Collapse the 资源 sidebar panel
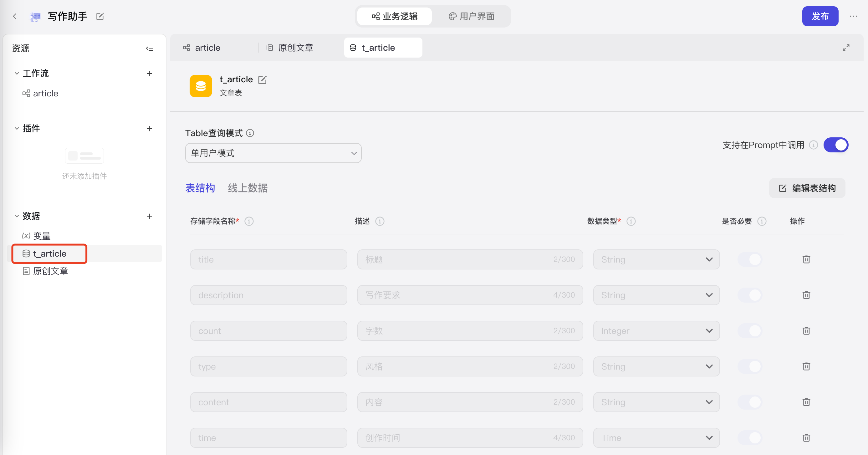This screenshot has height=455, width=868. point(150,48)
